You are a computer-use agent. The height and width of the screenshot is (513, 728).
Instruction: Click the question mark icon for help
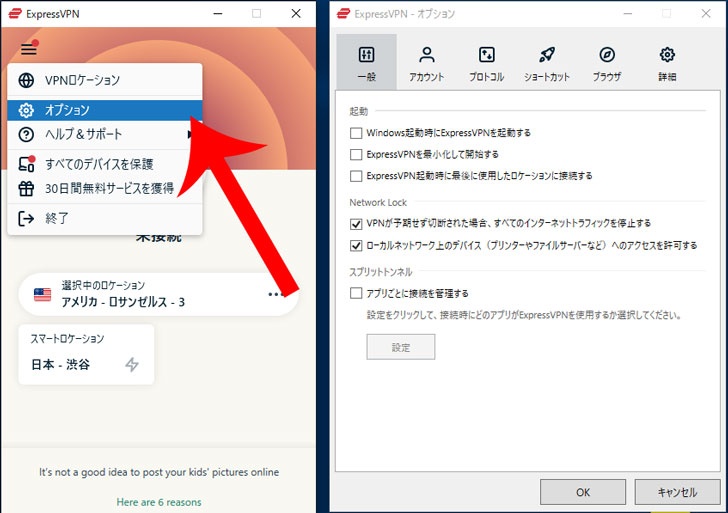tap(26, 134)
